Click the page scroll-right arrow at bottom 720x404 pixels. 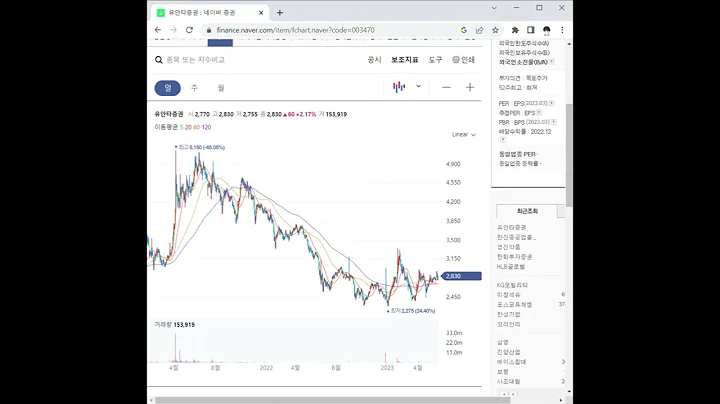click(x=561, y=400)
